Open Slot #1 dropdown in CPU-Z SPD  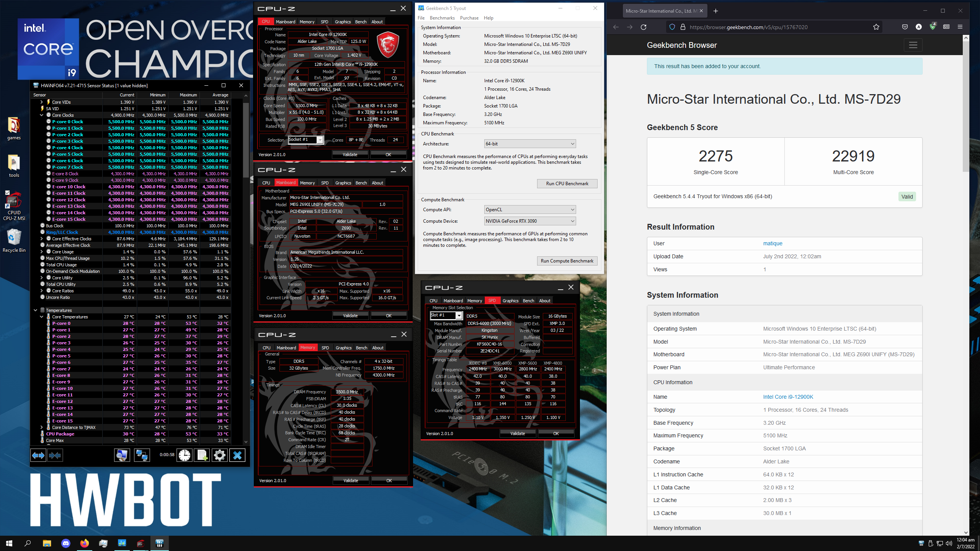(446, 315)
